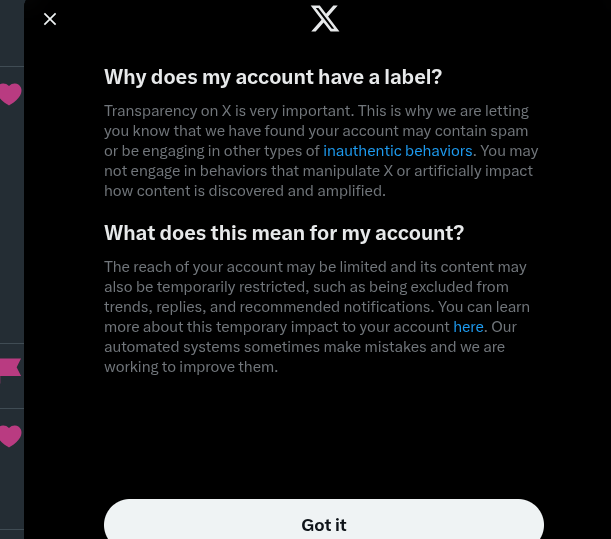This screenshot has width=611, height=539.
Task: Open the "inauthentic behaviors" link
Action: pos(397,150)
